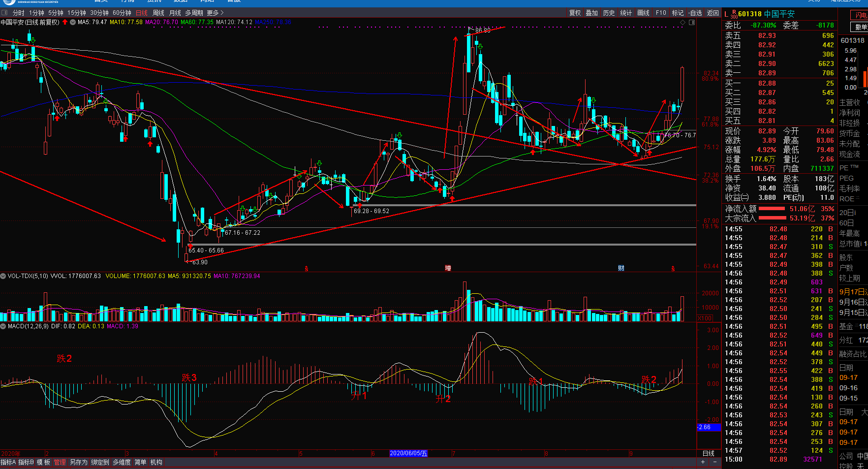Click the 买五 price 82.81 row

pyautogui.click(x=779, y=121)
